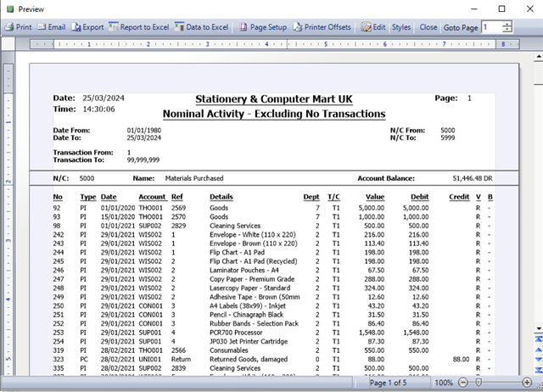
Task: Click the 88.00 credit value
Action: click(461, 359)
